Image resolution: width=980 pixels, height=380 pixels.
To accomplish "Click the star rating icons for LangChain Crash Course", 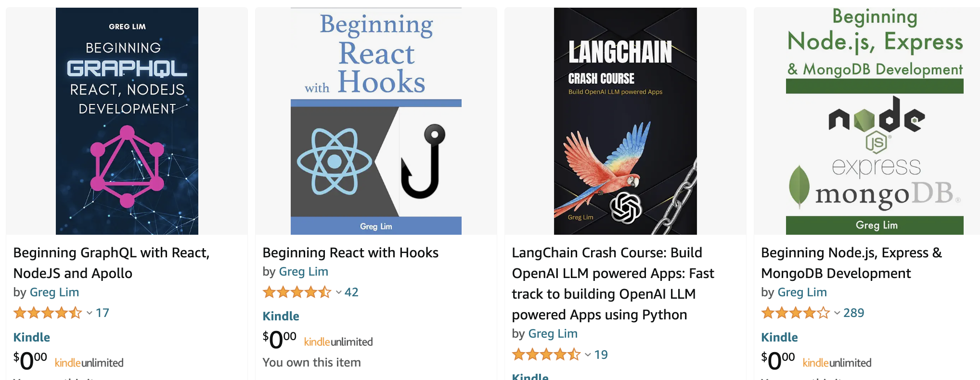I will [x=546, y=355].
